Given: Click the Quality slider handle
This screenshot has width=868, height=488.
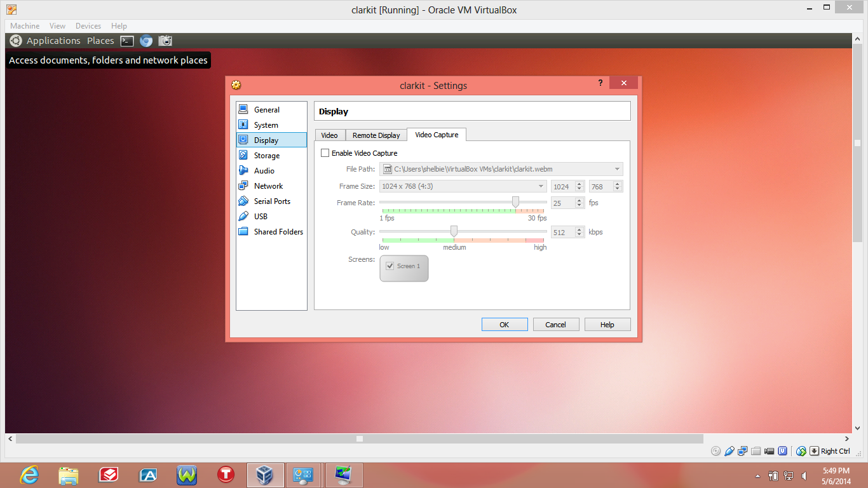Looking at the screenshot, I should click(x=454, y=231).
